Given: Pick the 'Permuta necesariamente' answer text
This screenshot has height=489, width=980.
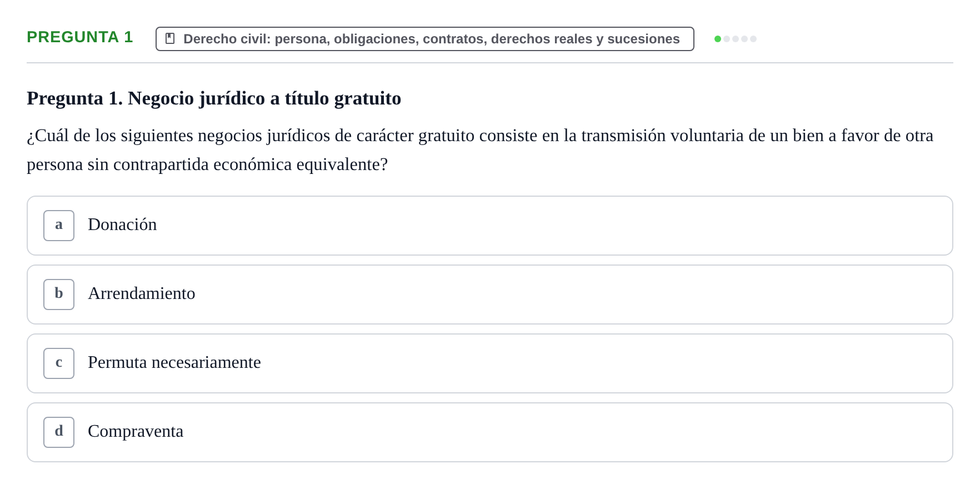Looking at the screenshot, I should click(x=174, y=362).
